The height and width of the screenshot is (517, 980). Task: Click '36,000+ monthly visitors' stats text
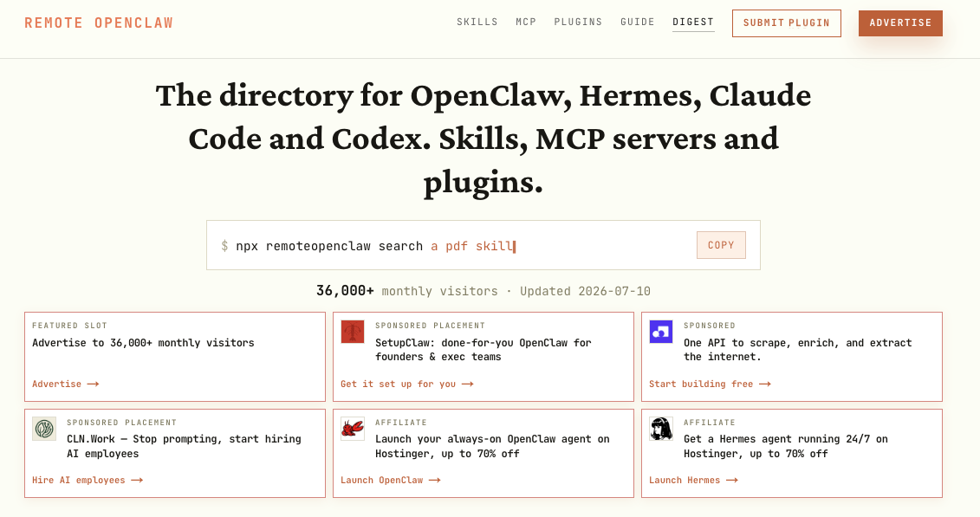tap(407, 291)
